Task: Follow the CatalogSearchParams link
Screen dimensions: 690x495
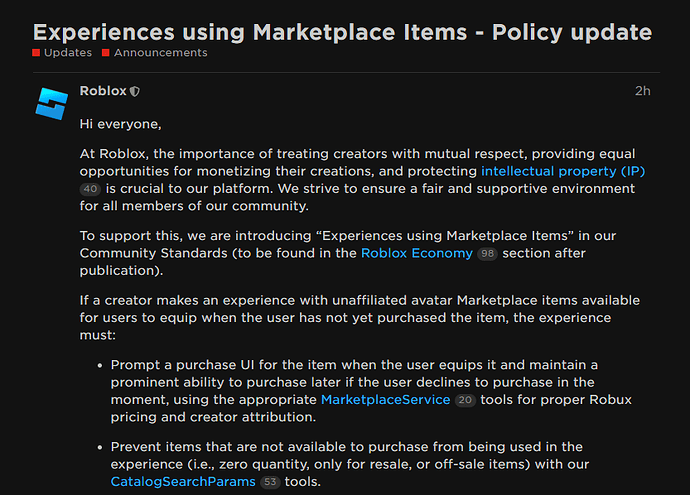Action: 182,481
